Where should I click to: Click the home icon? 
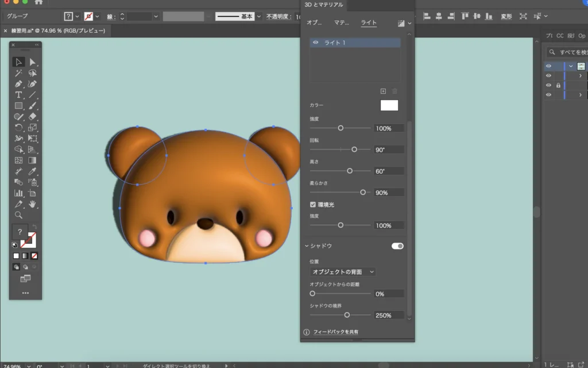38,2
